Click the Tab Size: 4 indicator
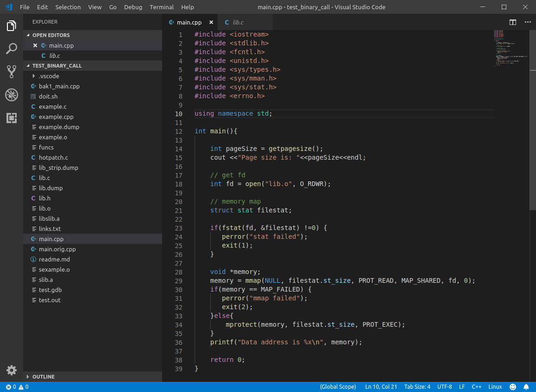The height and width of the screenshot is (392, 536). click(417, 387)
